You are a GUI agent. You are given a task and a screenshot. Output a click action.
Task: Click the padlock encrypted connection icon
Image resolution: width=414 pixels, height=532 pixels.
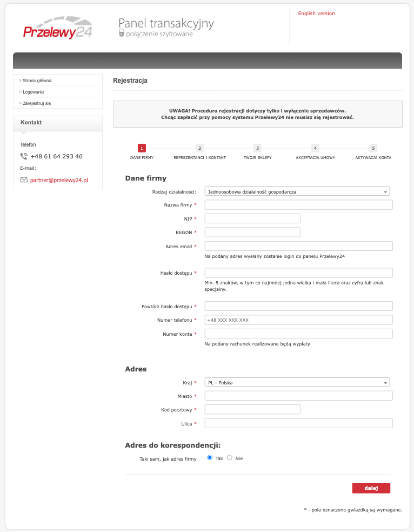click(x=122, y=34)
